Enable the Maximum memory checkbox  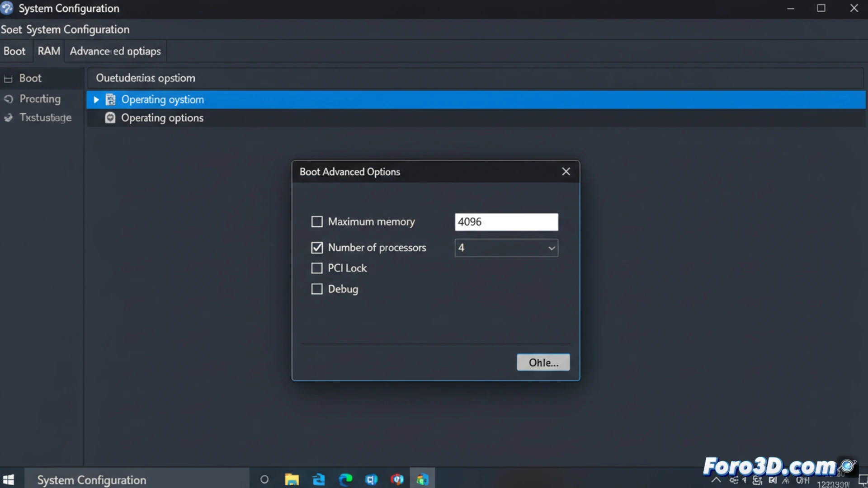(x=316, y=221)
